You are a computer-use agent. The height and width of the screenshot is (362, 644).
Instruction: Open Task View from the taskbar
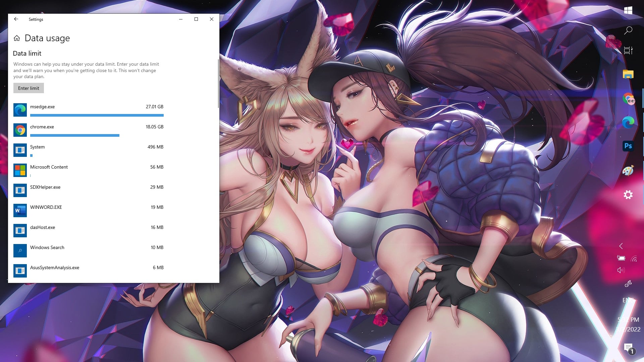[628, 51]
